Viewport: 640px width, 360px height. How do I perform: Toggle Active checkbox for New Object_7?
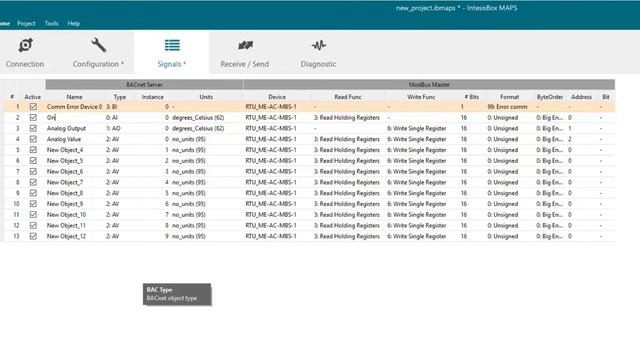33,182
